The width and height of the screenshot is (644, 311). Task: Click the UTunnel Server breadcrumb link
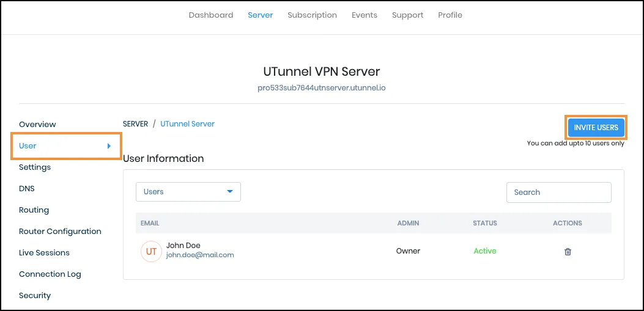point(187,123)
